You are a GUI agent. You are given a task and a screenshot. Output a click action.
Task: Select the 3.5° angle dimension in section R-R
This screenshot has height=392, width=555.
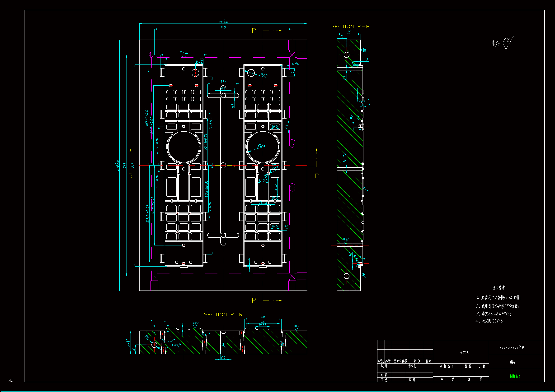[x=172, y=340]
